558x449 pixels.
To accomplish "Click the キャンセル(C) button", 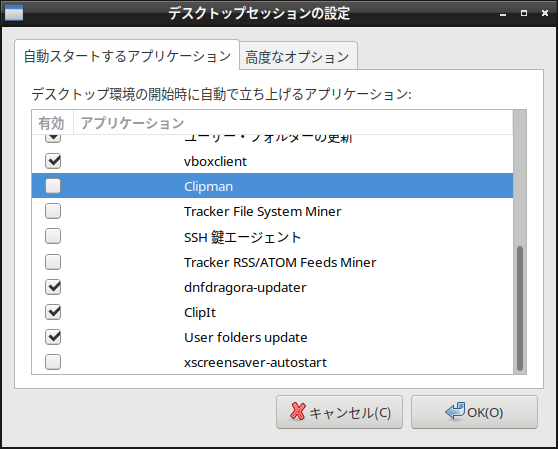I will pos(339,412).
